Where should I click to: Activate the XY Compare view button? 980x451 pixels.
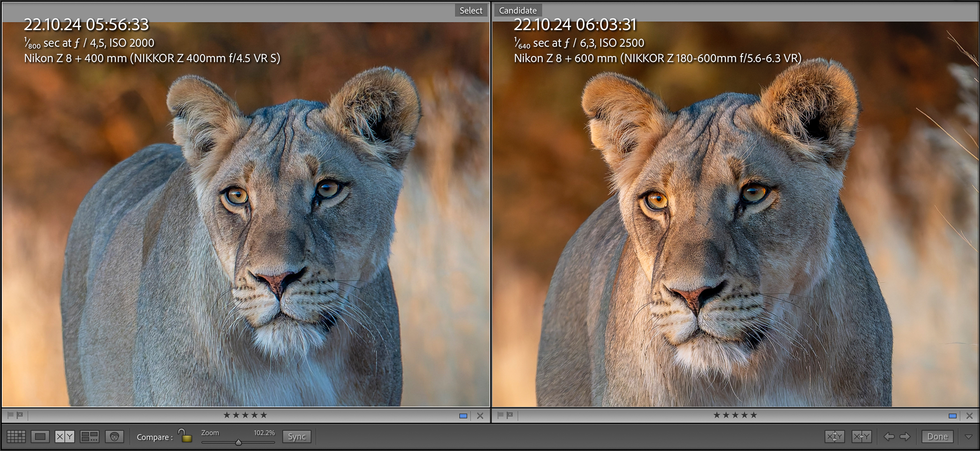coord(65,437)
